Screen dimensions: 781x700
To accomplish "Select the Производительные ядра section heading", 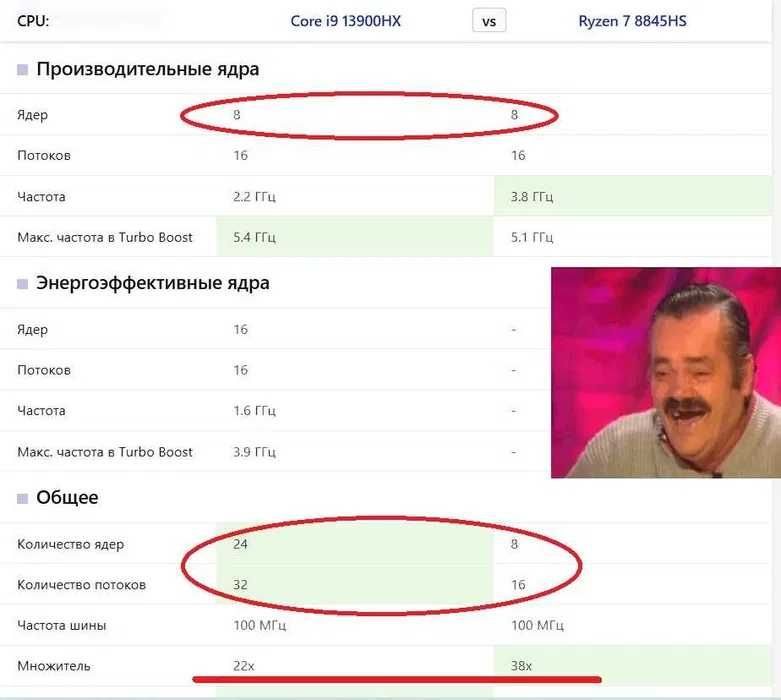I will (147, 69).
